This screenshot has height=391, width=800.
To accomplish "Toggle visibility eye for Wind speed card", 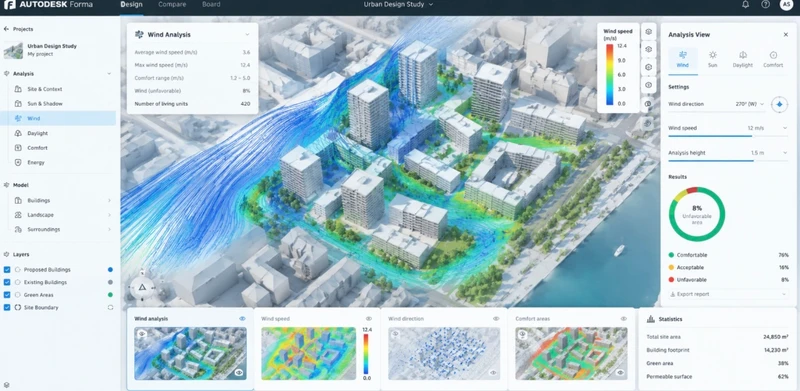I will [x=368, y=319].
